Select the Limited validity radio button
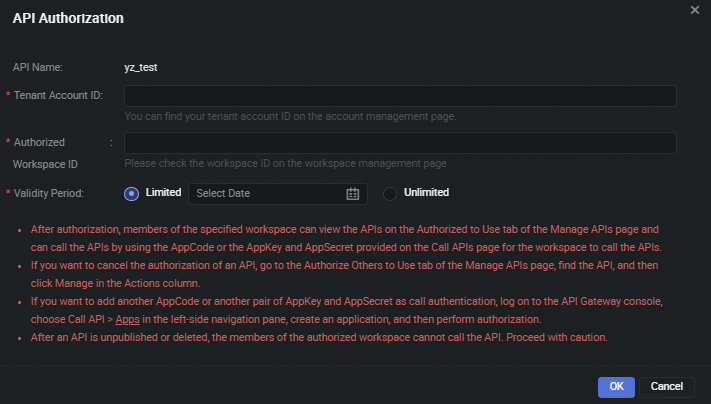711x404 pixels. [131, 193]
